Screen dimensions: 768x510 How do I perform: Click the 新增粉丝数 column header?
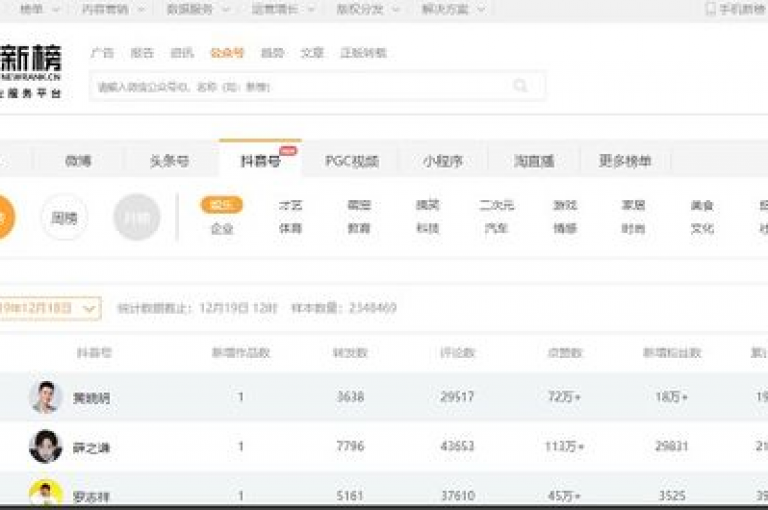[672, 353]
